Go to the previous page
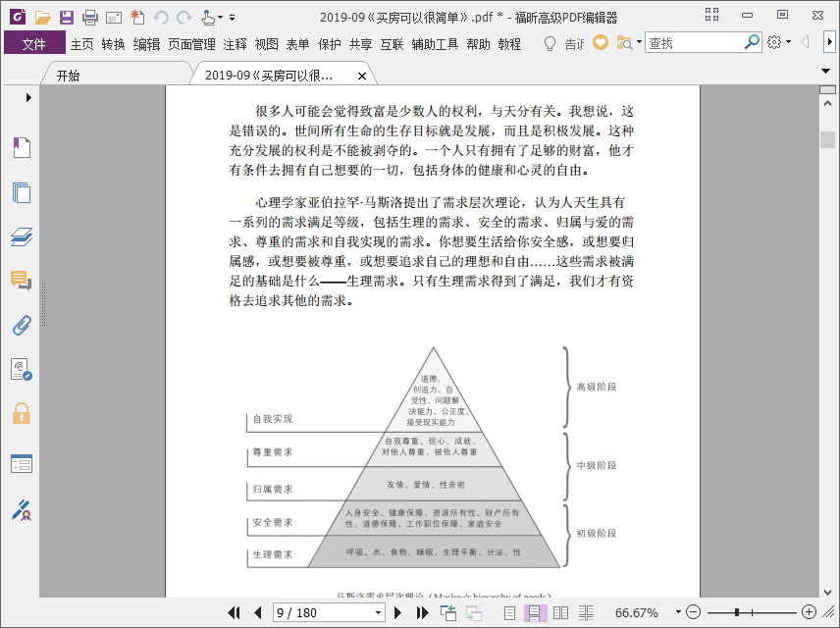 click(x=258, y=612)
